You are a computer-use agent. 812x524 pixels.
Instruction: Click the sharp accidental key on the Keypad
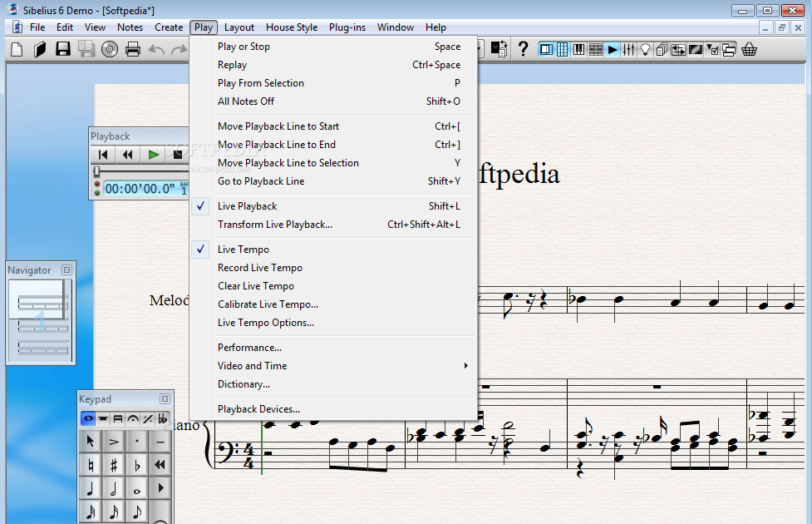click(114, 466)
